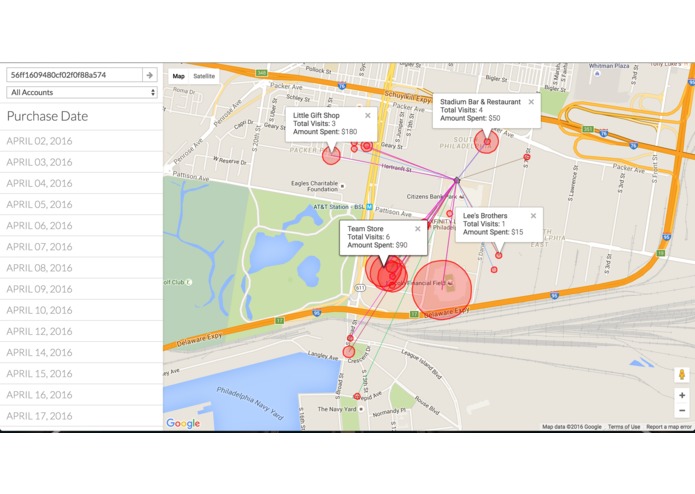Select purchase date April 06, 2016
Image resolution: width=695 pixels, height=494 pixels.
[x=82, y=226]
